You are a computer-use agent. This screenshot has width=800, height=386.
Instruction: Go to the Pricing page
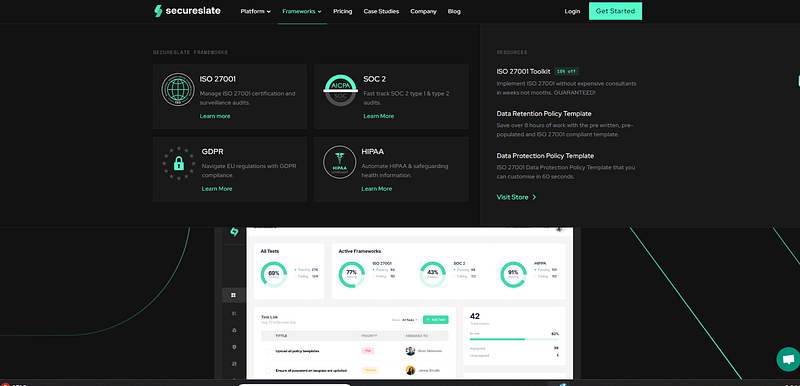click(x=342, y=11)
